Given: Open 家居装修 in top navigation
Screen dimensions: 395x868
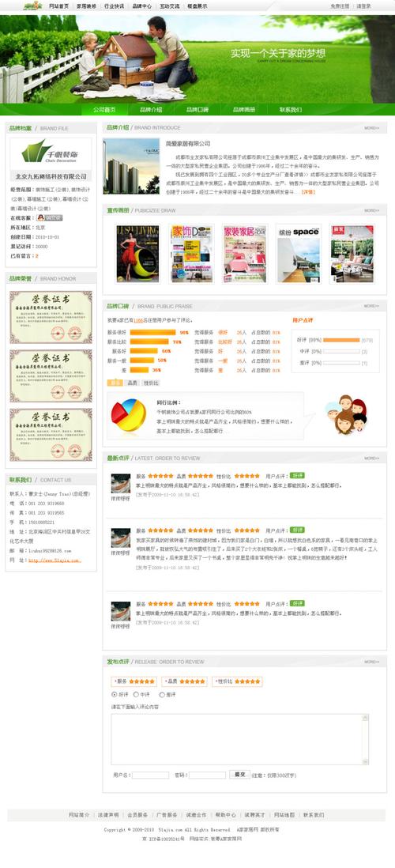Looking at the screenshot, I should click(86, 6).
